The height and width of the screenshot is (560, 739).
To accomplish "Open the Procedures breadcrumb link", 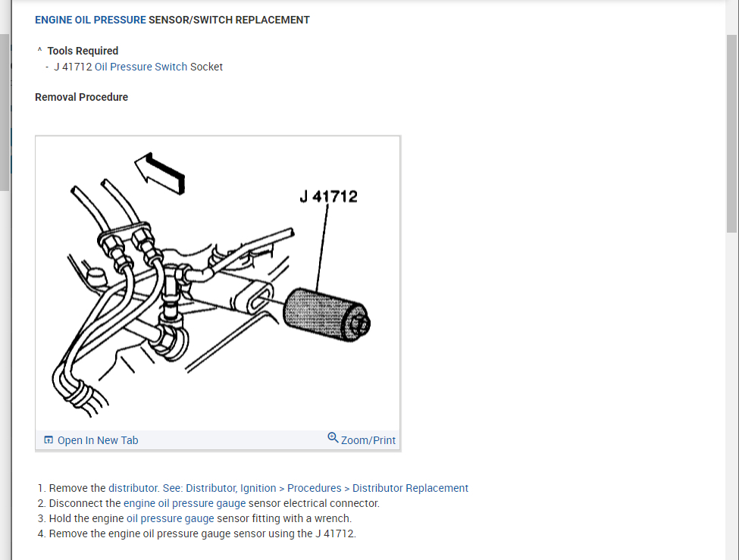I will [x=315, y=488].
